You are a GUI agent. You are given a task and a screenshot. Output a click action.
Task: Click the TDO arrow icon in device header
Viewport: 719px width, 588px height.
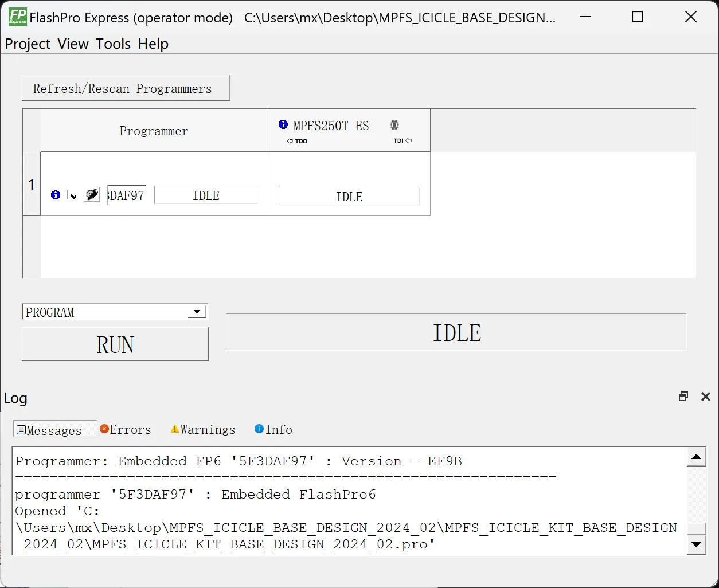(290, 141)
